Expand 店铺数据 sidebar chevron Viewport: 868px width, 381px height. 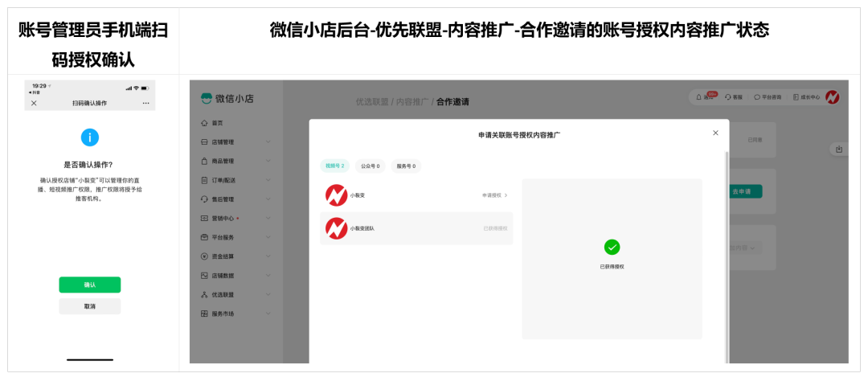(x=268, y=276)
